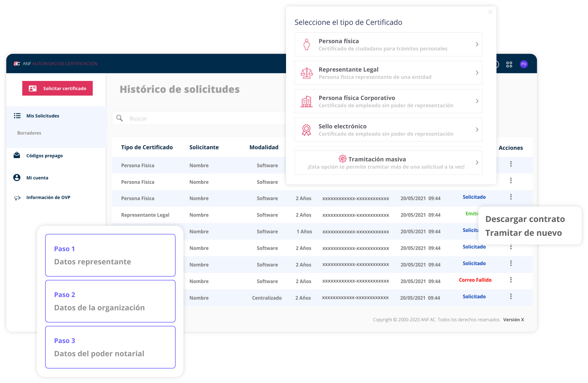Select Paso 2 Datos de la organización
Image resolution: width=588 pixels, height=383 pixels.
coord(110,301)
